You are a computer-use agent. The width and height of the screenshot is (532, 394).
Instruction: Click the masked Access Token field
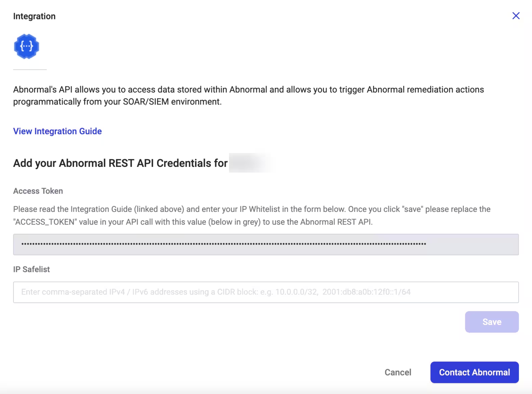point(266,244)
